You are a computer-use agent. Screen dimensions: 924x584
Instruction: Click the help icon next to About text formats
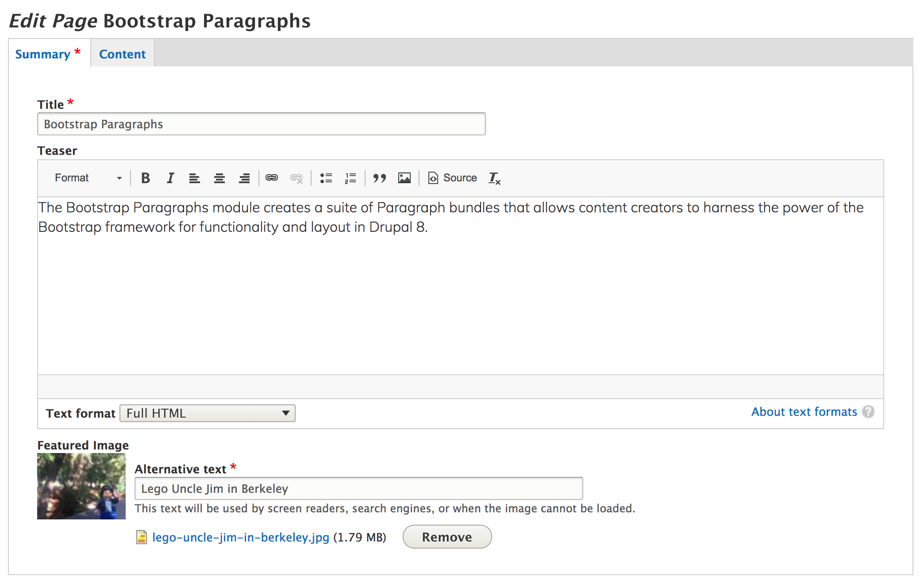[868, 412]
